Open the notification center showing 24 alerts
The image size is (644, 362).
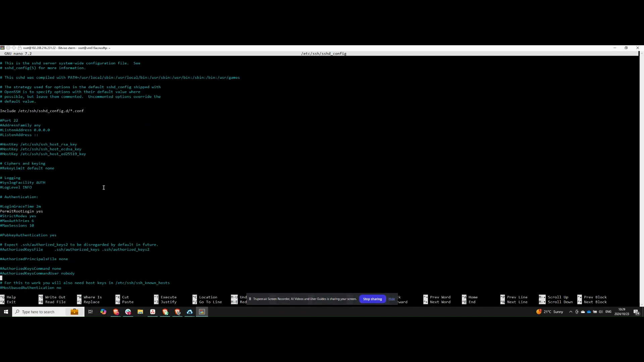pos(636,312)
